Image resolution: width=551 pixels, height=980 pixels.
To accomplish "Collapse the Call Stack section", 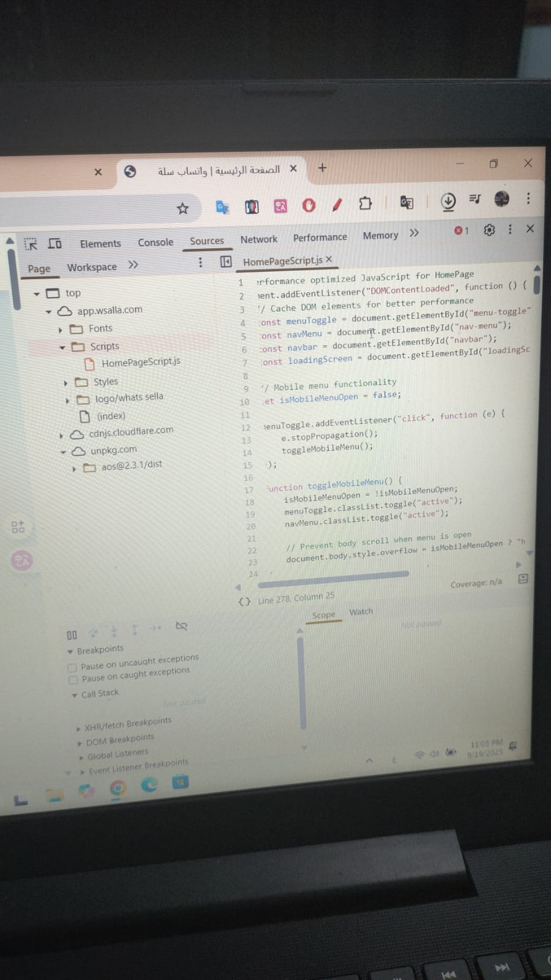I will 75,695.
